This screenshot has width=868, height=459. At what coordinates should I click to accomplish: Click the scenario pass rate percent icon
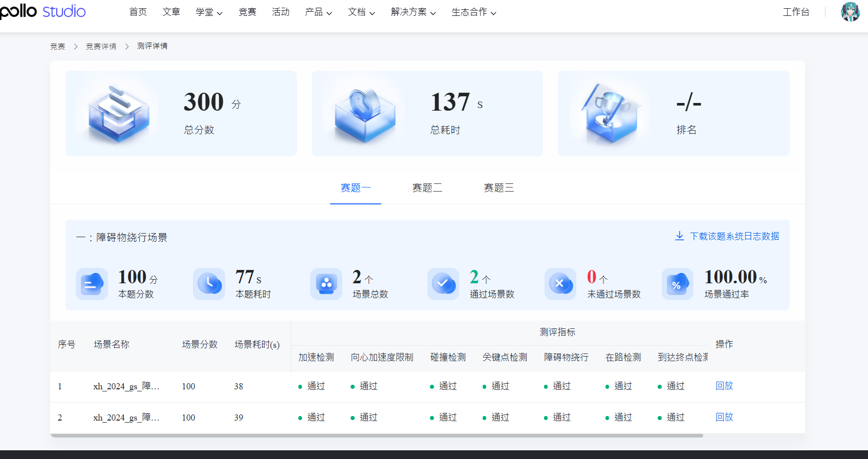click(677, 284)
